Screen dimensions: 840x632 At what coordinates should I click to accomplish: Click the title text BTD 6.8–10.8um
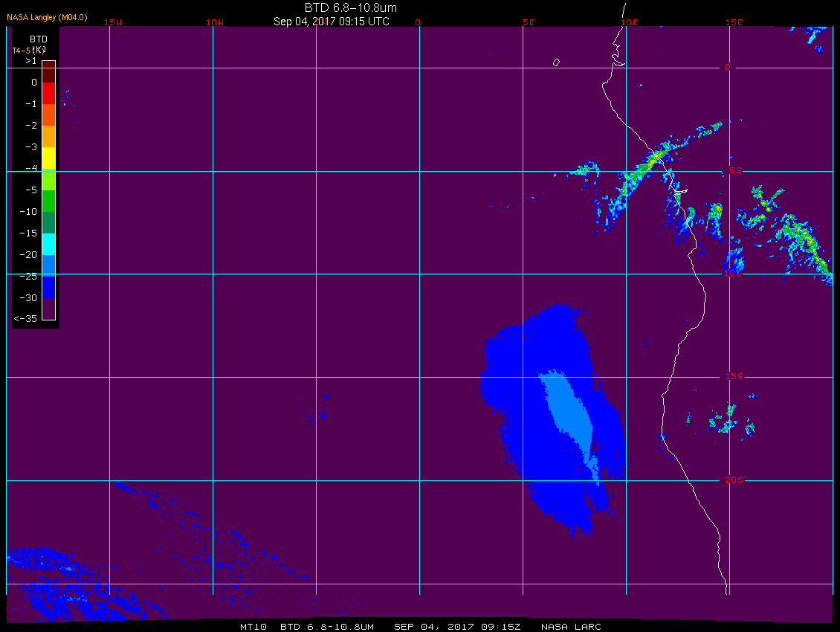point(350,7)
